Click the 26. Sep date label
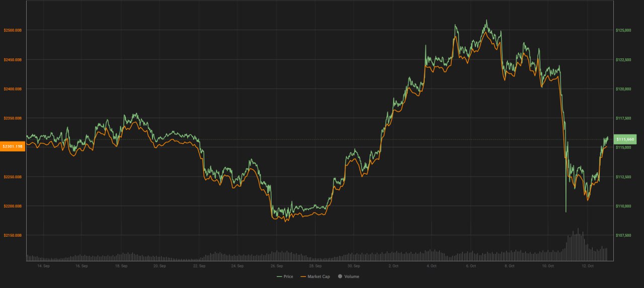The image size is (644, 288). click(276, 266)
